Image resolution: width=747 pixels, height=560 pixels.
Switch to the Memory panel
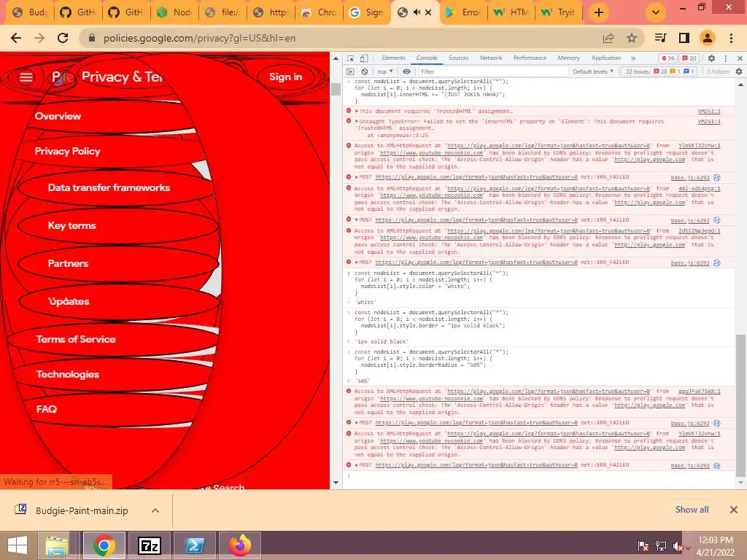569,58
